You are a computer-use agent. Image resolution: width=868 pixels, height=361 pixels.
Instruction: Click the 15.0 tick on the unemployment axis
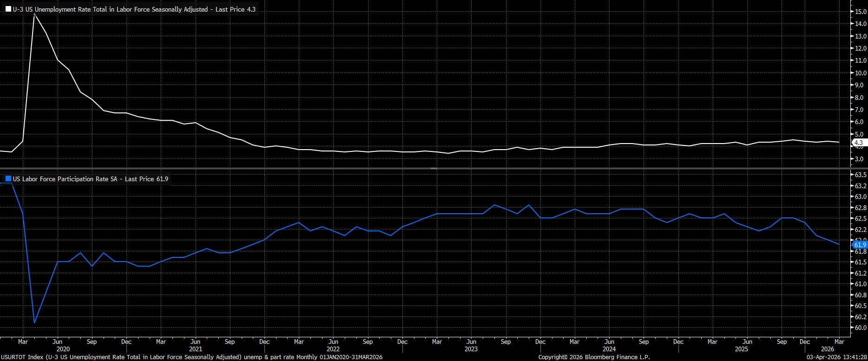[860, 12]
